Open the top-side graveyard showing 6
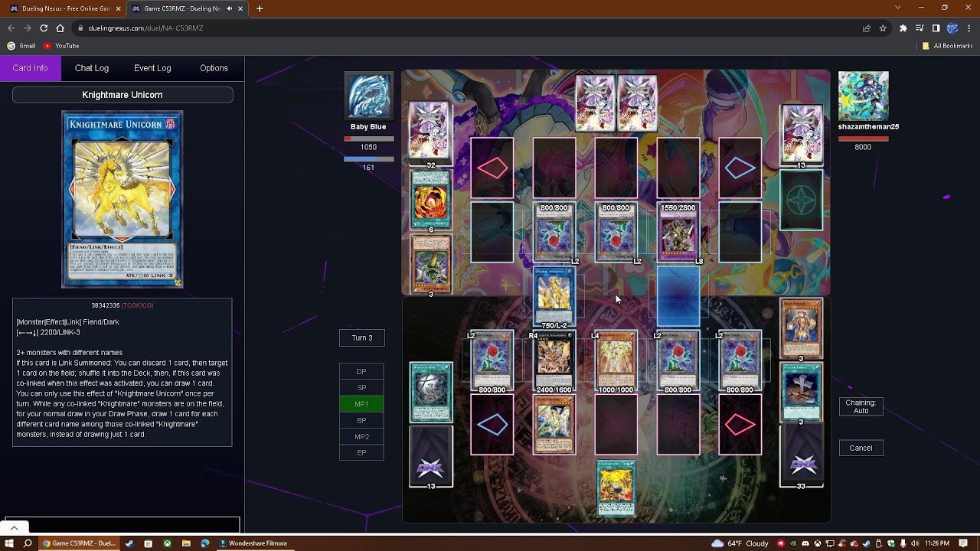The height and width of the screenshot is (551, 980). tap(431, 200)
